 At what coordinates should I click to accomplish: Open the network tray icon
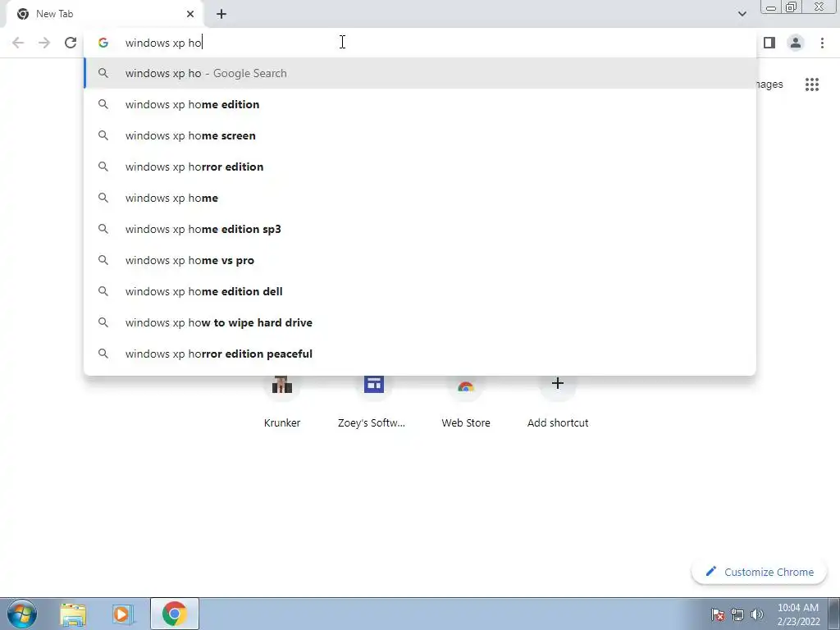(737, 614)
